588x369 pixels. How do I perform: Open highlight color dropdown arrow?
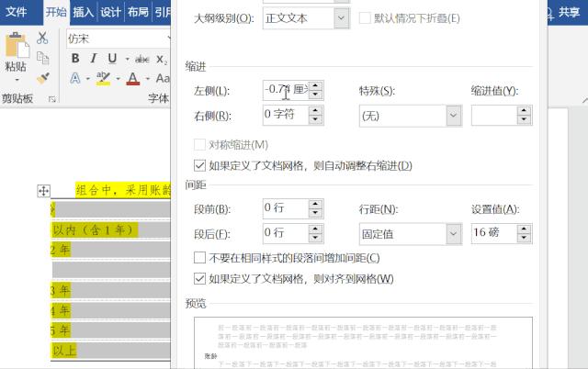click(x=118, y=79)
